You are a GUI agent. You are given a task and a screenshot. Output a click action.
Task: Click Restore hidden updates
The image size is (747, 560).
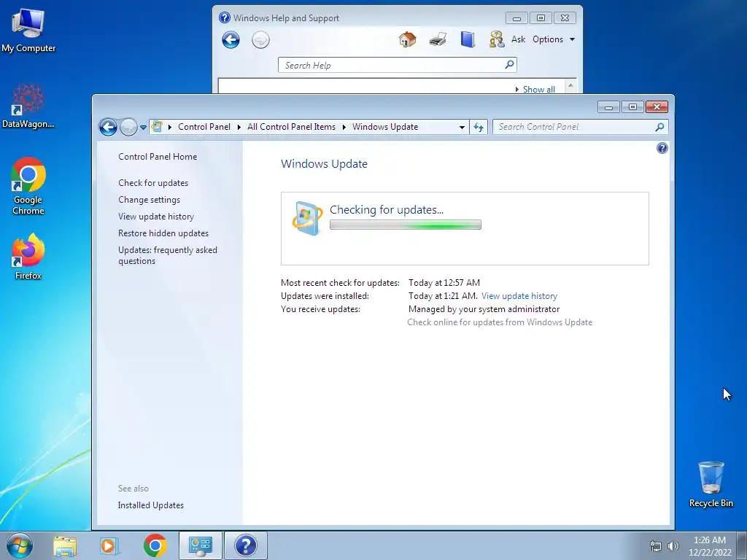click(x=163, y=233)
